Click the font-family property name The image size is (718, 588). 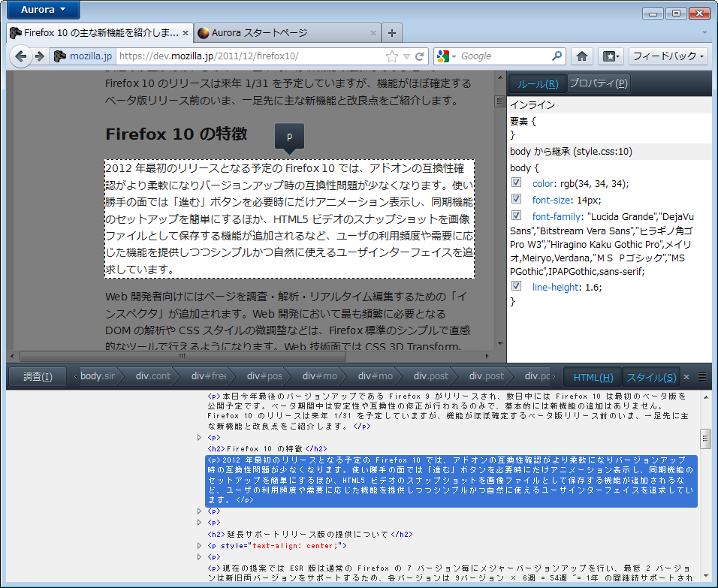556,216
